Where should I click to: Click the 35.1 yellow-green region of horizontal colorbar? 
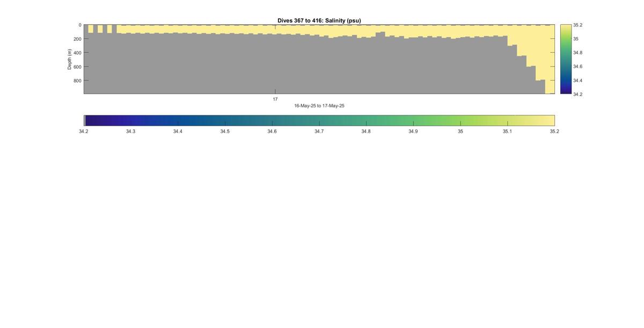[x=508, y=120]
